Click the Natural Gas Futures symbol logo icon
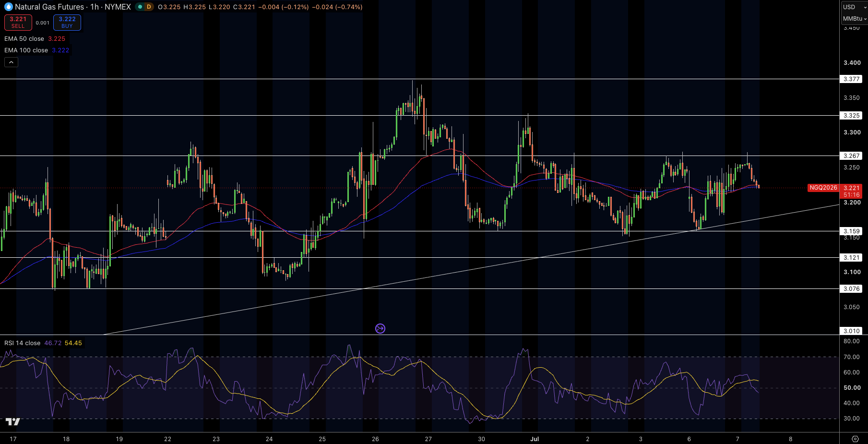This screenshot has height=444, width=868. (9, 7)
